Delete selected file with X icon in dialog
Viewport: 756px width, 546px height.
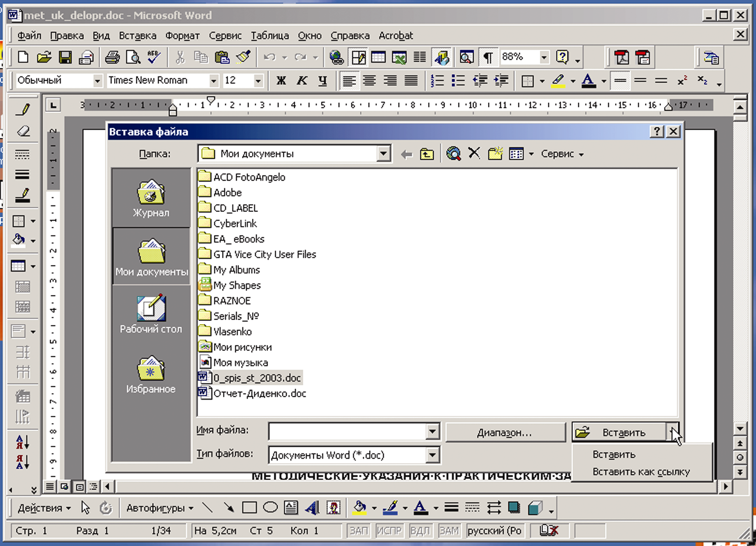click(474, 154)
